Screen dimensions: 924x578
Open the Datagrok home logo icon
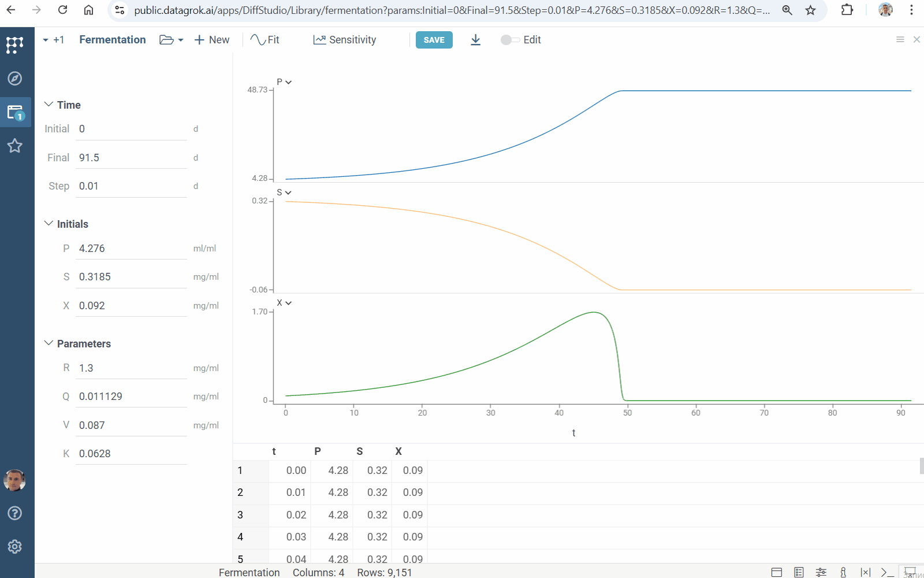(x=14, y=45)
